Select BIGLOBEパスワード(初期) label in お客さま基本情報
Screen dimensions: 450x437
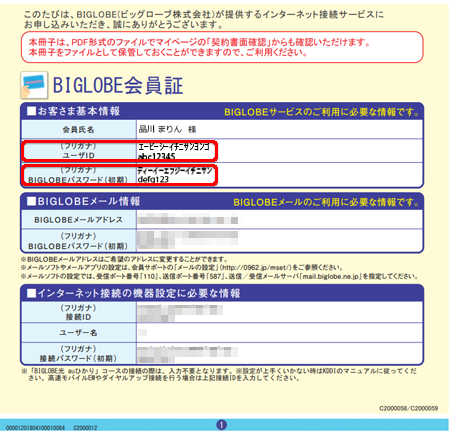point(79,175)
